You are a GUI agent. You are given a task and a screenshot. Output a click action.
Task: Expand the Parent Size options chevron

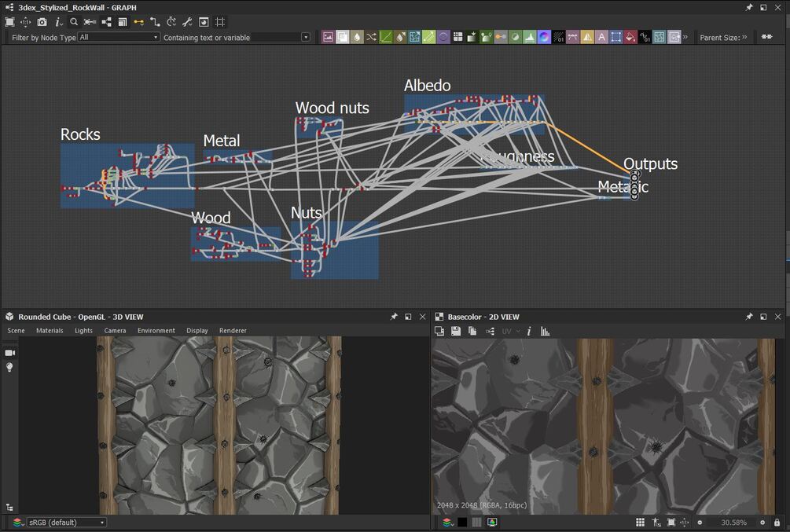[744, 37]
